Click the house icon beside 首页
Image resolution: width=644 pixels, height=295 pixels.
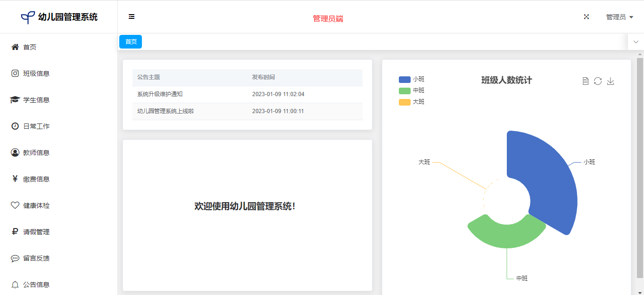pos(15,47)
